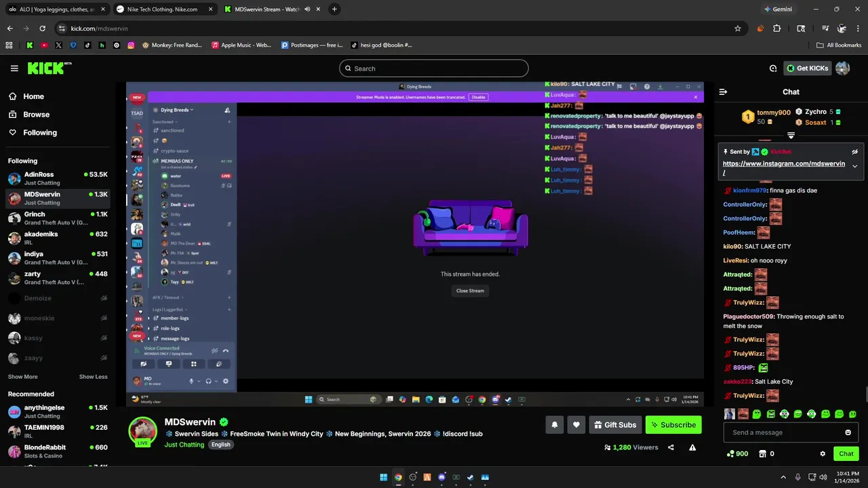
Task: Open Chrome from the Windows taskbar
Action: coord(398,477)
